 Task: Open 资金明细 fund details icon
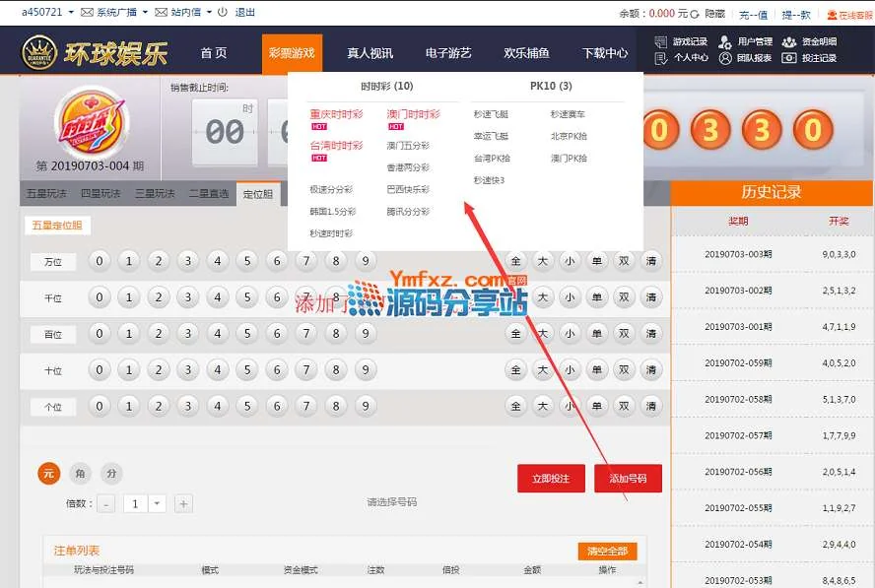pyautogui.click(x=788, y=42)
